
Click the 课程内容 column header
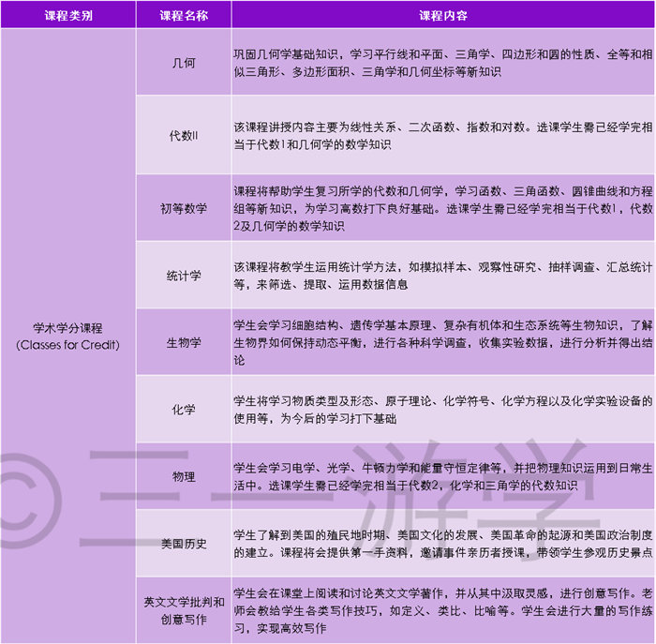tap(443, 15)
